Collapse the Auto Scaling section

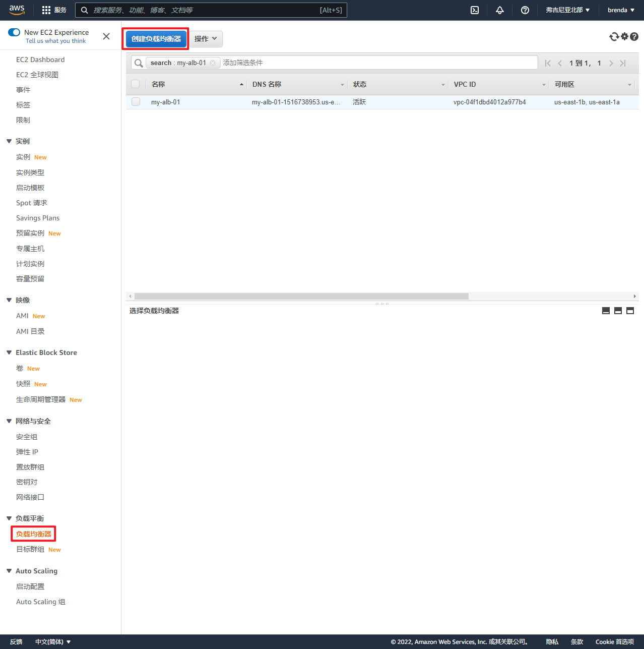tap(9, 571)
